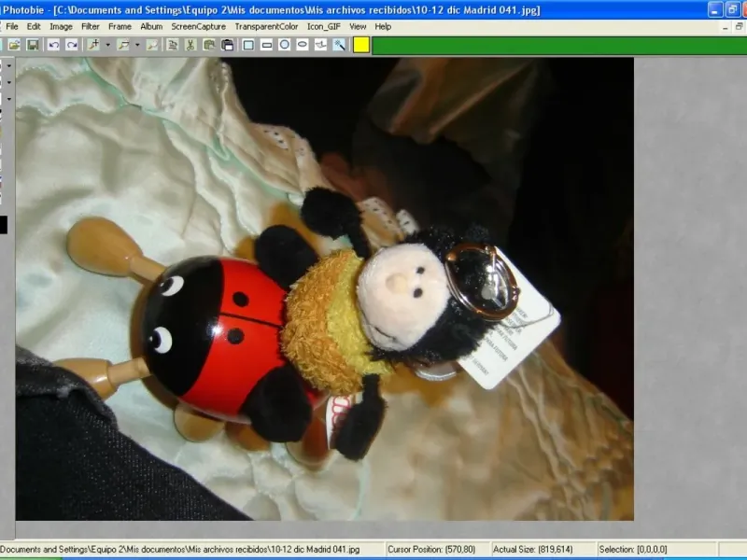Image resolution: width=747 pixels, height=560 pixels.
Task: Open the View menu
Action: coord(358,27)
